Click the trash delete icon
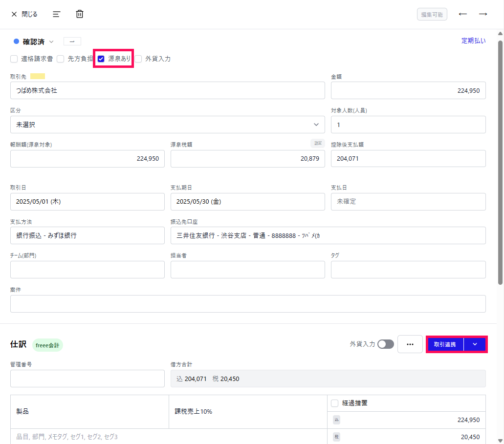The width and height of the screenshot is (504, 444). coord(80,14)
